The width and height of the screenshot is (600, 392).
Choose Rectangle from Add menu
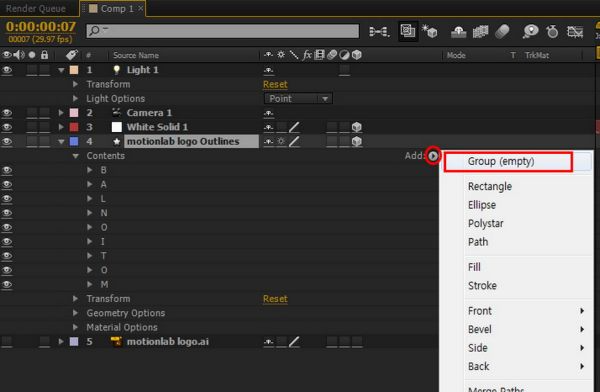[490, 186]
